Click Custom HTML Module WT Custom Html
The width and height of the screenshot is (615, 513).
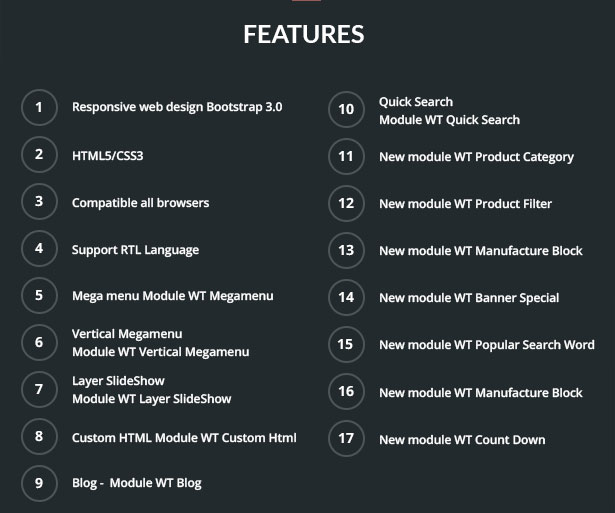184,438
